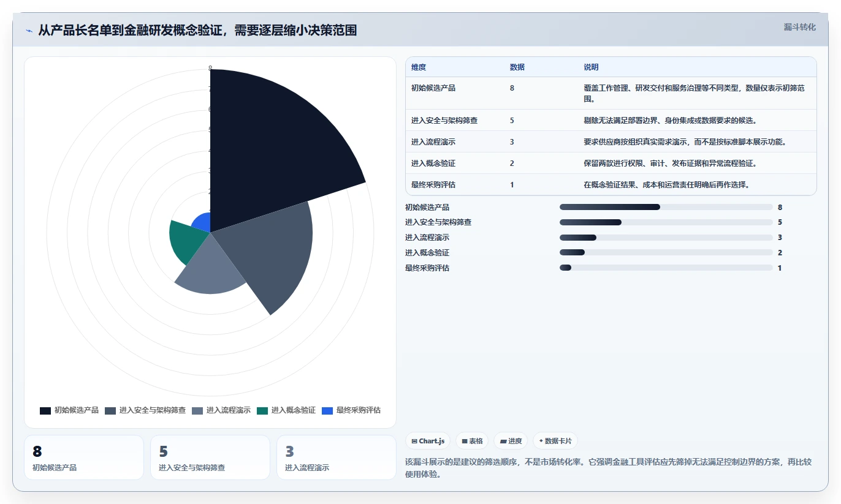Click the 进入概念验证 progress bar

click(x=666, y=252)
